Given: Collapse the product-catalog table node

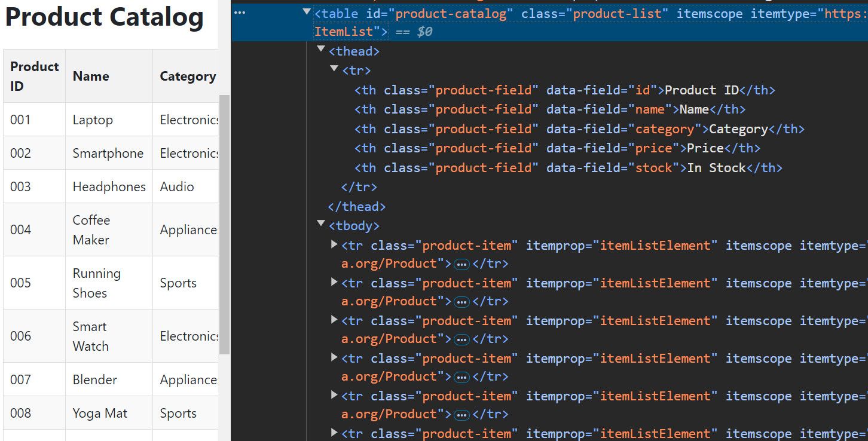Looking at the screenshot, I should tap(307, 11).
